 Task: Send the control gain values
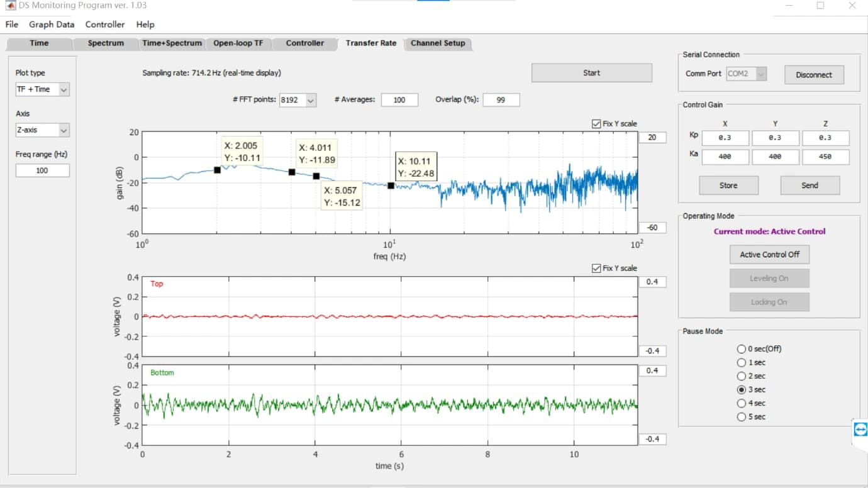810,186
